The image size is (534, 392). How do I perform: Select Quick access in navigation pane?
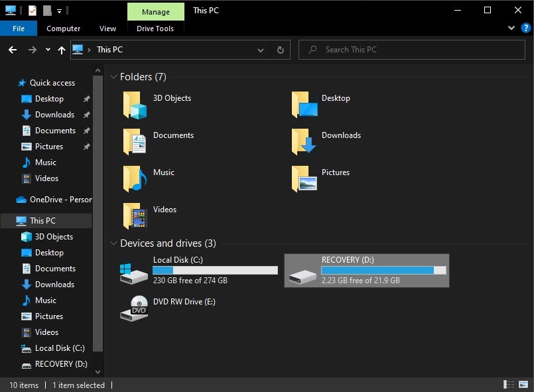click(52, 83)
